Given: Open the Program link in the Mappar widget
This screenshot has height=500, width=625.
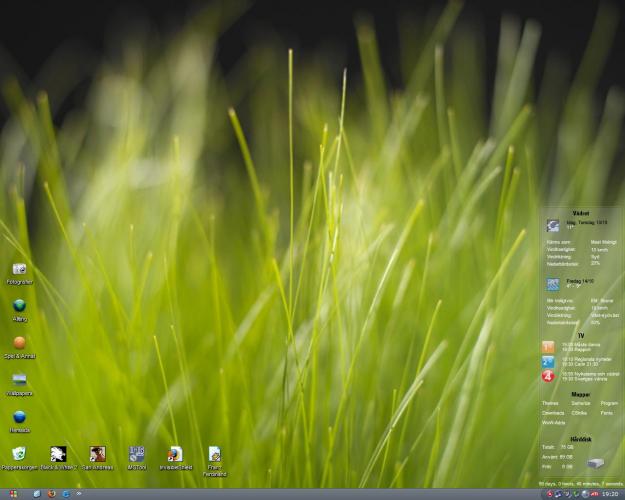Looking at the screenshot, I should (609, 403).
